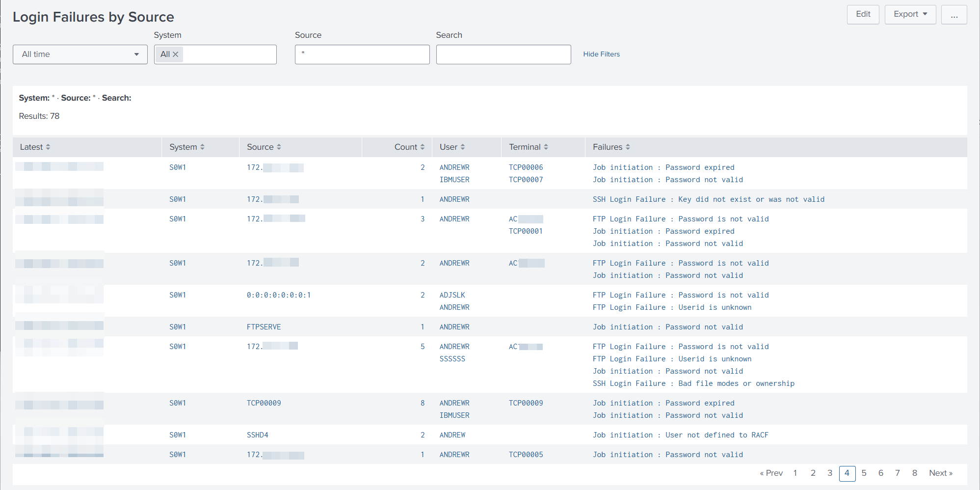This screenshot has height=490, width=980.
Task: Click the FTPSERVE source value
Action: click(x=264, y=327)
